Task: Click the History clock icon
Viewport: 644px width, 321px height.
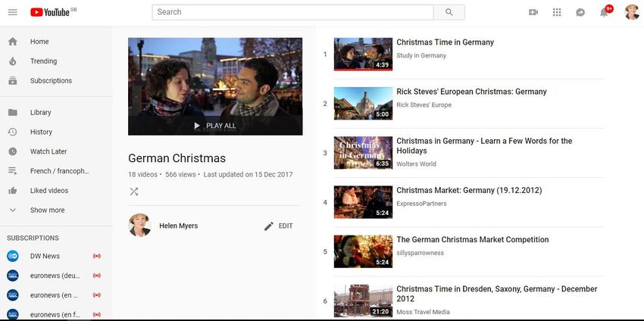Action: 13,132
